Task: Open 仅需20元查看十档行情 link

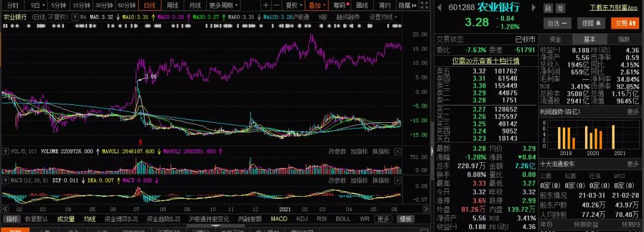Action: point(486,61)
